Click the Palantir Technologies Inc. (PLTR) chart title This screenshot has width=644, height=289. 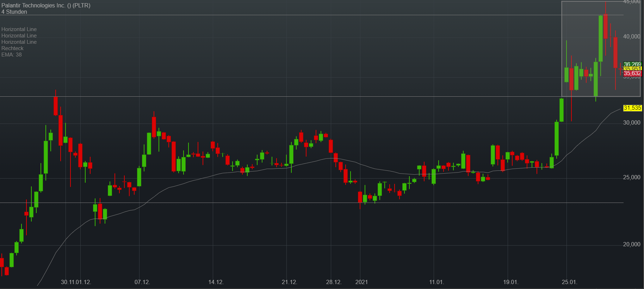pos(46,5)
